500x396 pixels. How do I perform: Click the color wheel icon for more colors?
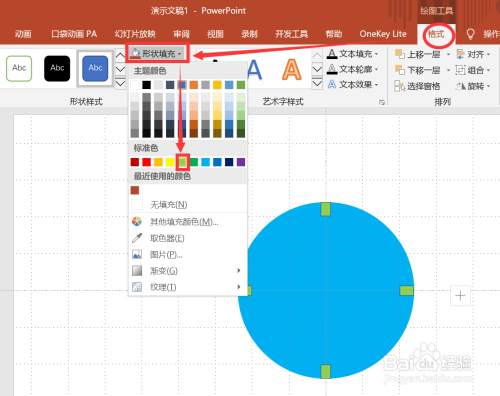pyautogui.click(x=137, y=222)
